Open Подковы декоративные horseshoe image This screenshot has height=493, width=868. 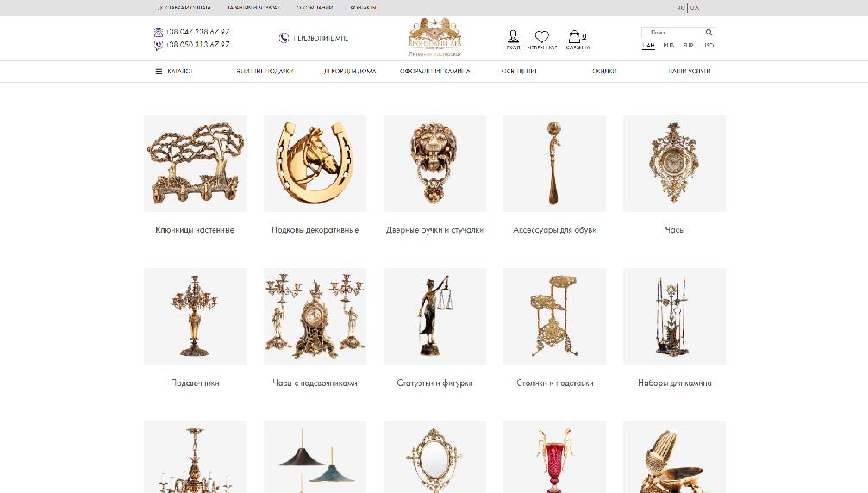click(x=315, y=164)
